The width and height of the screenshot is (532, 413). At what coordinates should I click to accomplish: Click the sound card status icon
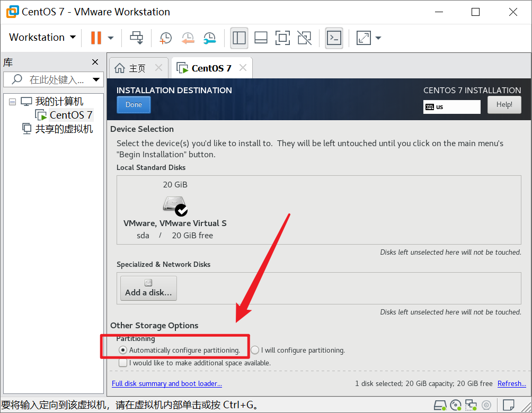(486, 405)
